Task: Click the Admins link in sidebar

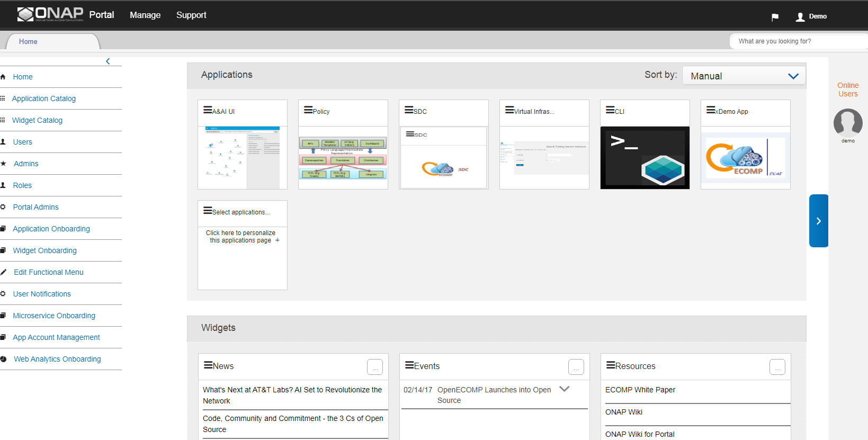Action: [26, 164]
